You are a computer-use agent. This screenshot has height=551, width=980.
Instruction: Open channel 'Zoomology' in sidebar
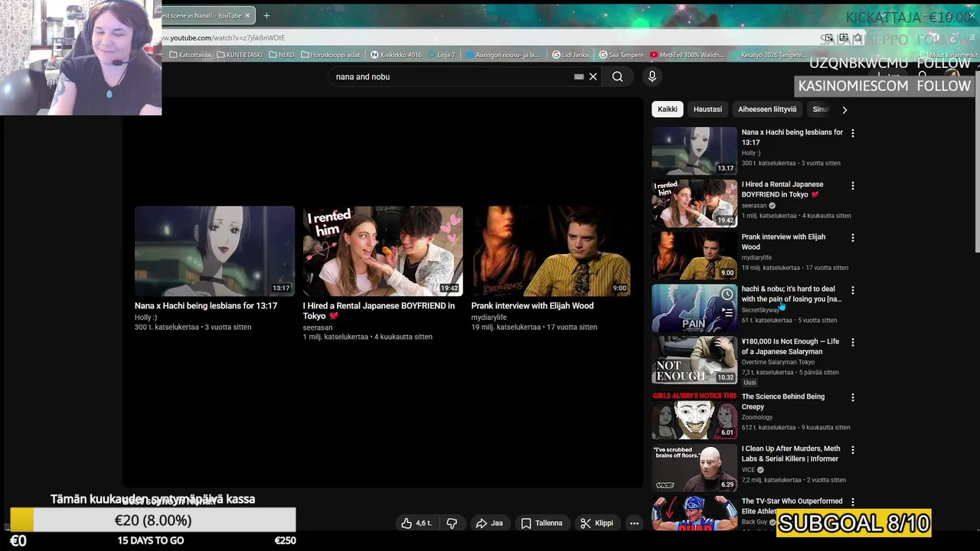coord(757,417)
